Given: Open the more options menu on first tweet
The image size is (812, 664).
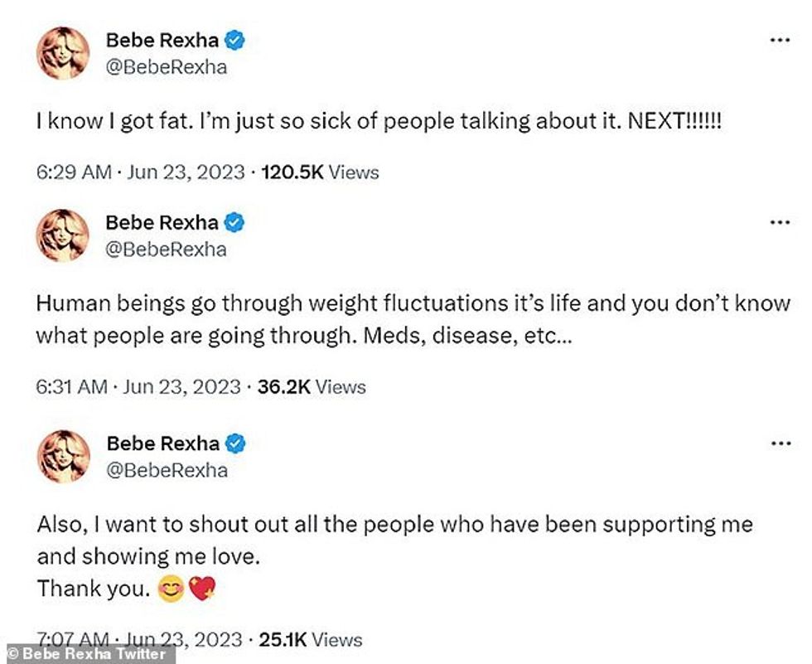Looking at the screenshot, I should (780, 41).
